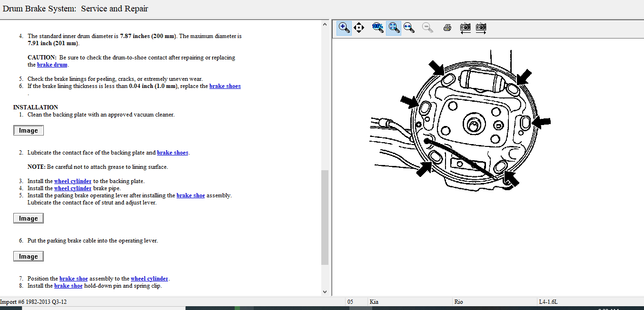
Task: Click the scroll down arrow of text pane
Action: pyautogui.click(x=325, y=291)
